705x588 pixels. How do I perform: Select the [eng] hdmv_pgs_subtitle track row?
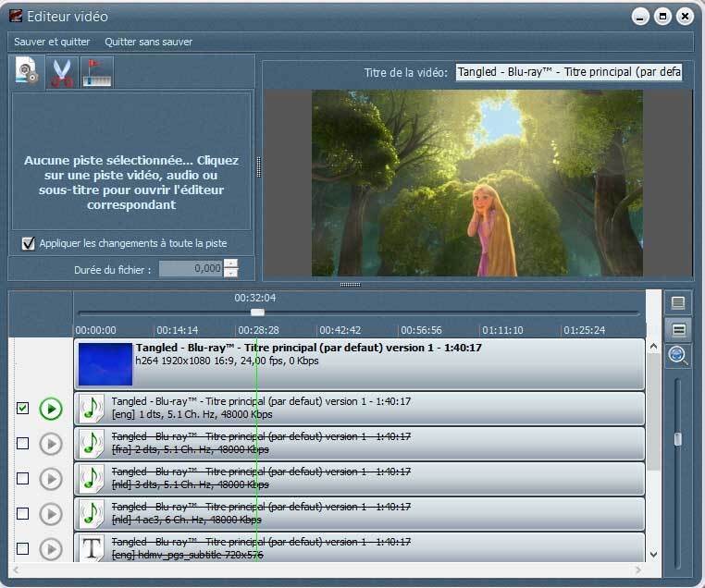[x=359, y=547]
